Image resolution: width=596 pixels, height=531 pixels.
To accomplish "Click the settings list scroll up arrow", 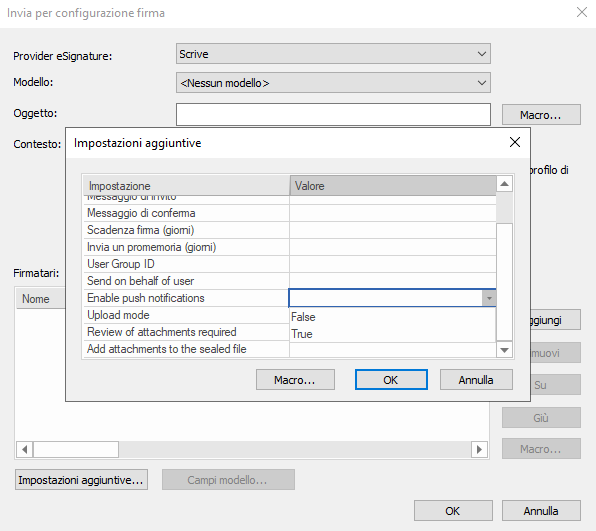I will tap(504, 184).
